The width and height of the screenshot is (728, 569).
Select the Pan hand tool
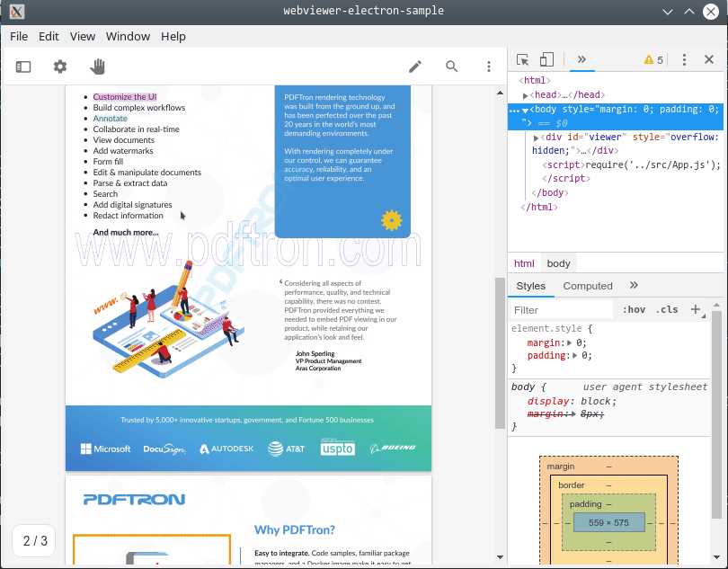[x=97, y=67]
